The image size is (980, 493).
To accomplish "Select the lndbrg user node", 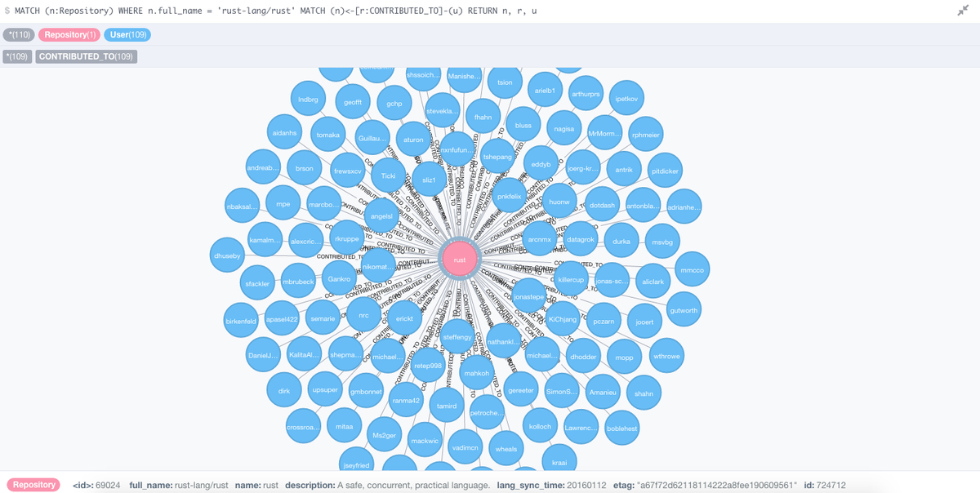I will (x=308, y=99).
